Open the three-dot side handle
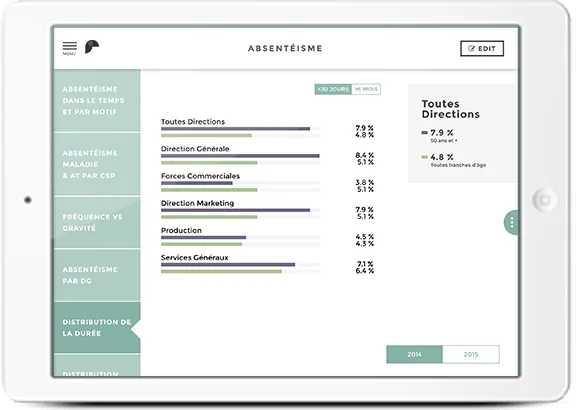The width and height of the screenshot is (578, 410). tap(511, 222)
